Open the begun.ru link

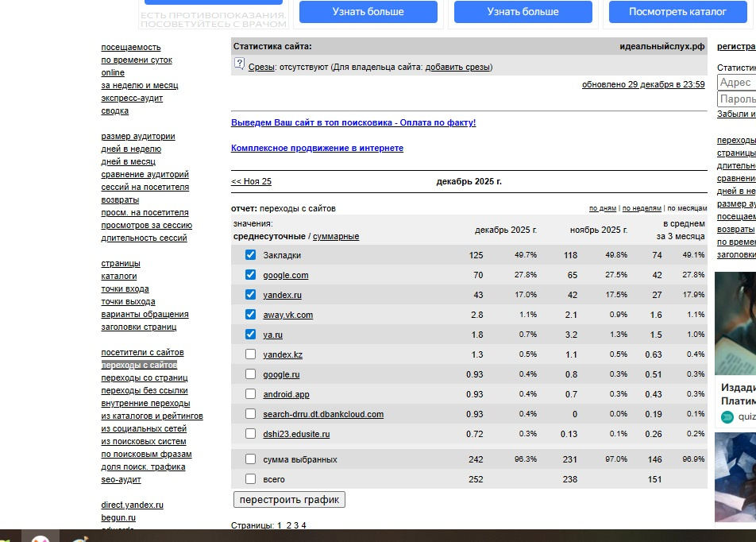[x=118, y=517]
